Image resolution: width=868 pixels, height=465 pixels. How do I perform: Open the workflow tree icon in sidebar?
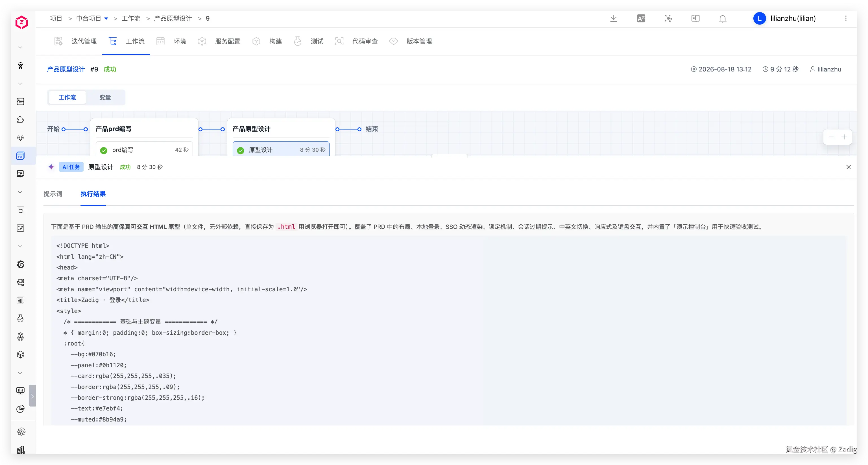click(21, 210)
